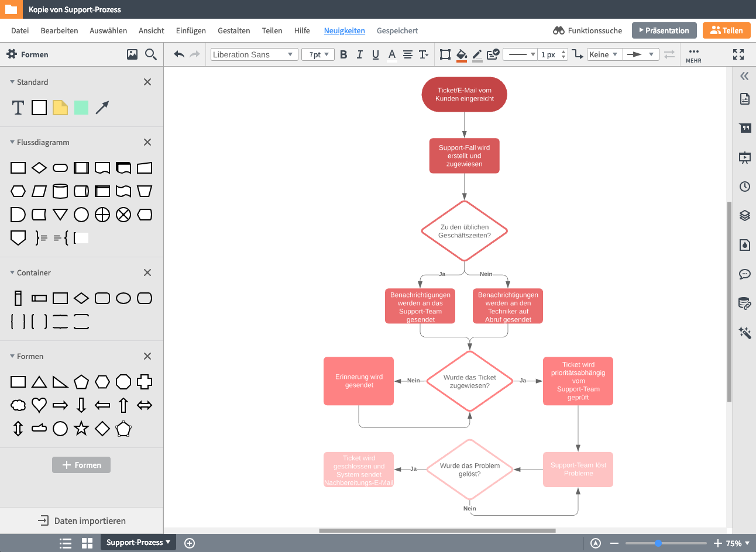Select the magic wand auto-visualize icon

coord(744,332)
